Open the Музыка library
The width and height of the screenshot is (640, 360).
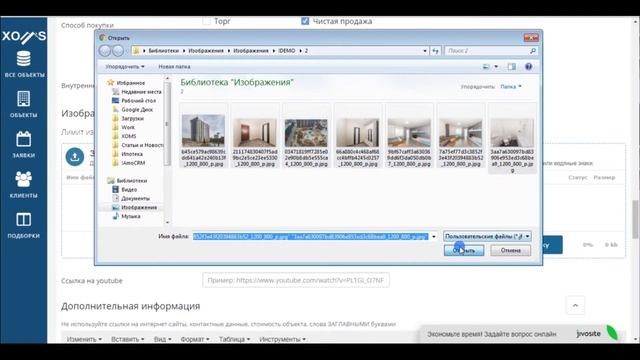click(x=127, y=216)
